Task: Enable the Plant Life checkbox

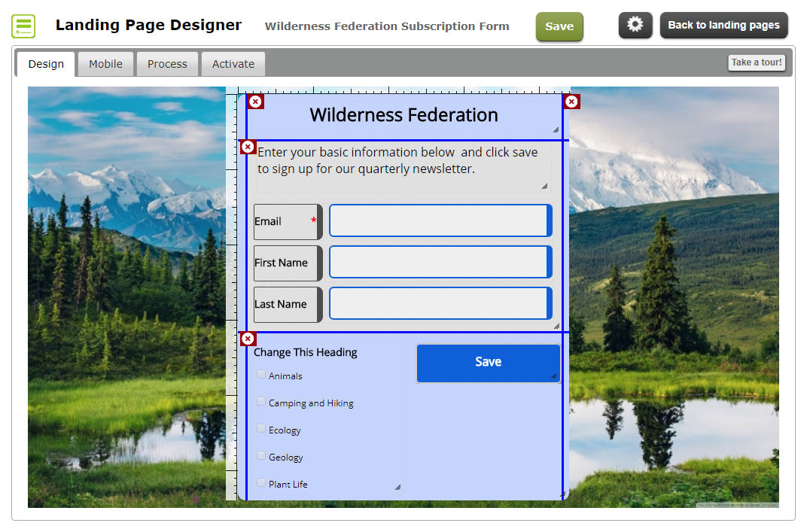Action: point(261,483)
